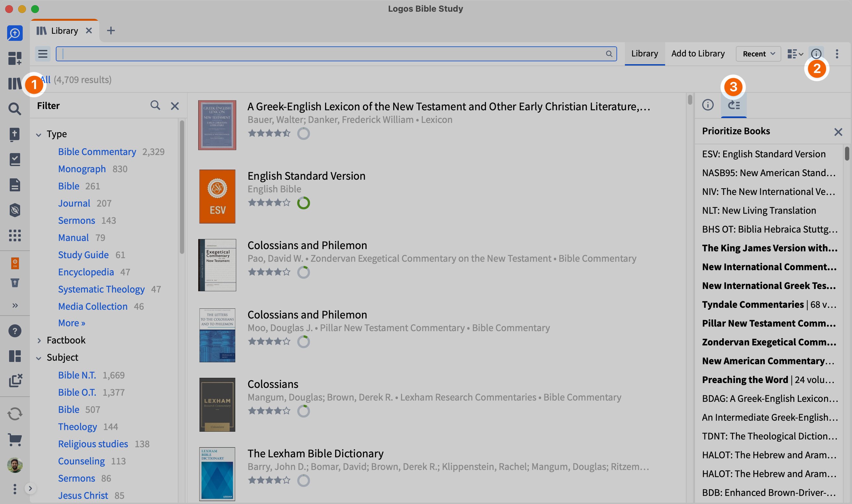The image size is (852, 504).
Task: Filter by Systematic Theology type
Action: (x=101, y=289)
